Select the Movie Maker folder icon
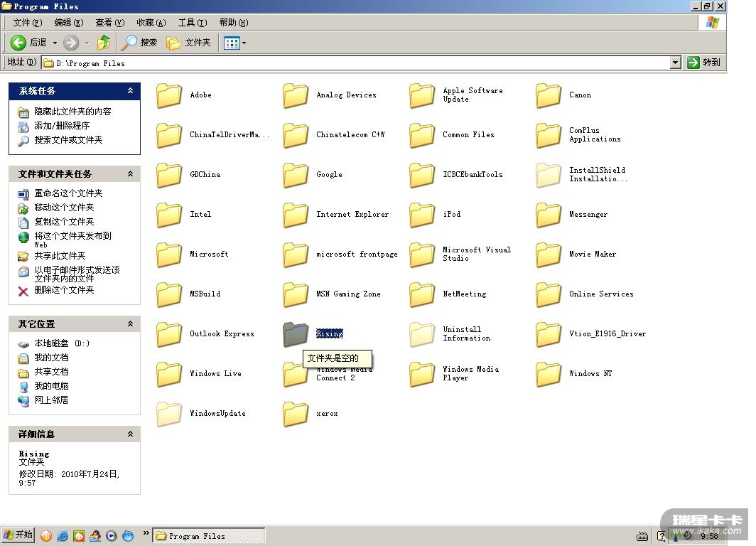The height and width of the screenshot is (546, 756). 549,255
